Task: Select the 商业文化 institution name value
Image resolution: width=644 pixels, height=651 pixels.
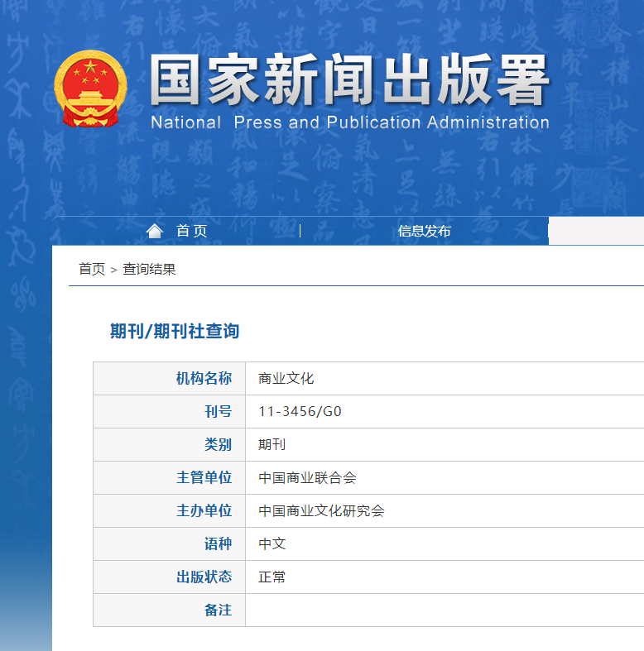Action: 286,378
